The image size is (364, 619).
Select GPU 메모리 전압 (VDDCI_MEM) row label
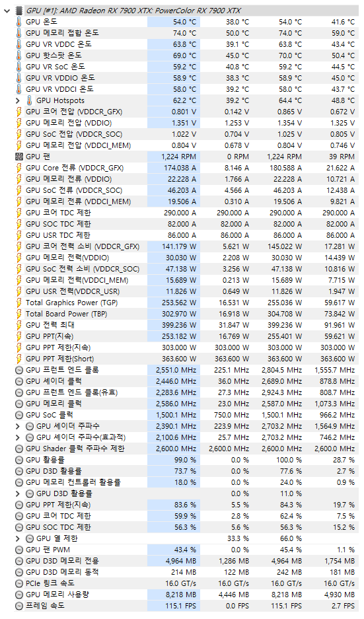[78, 145]
